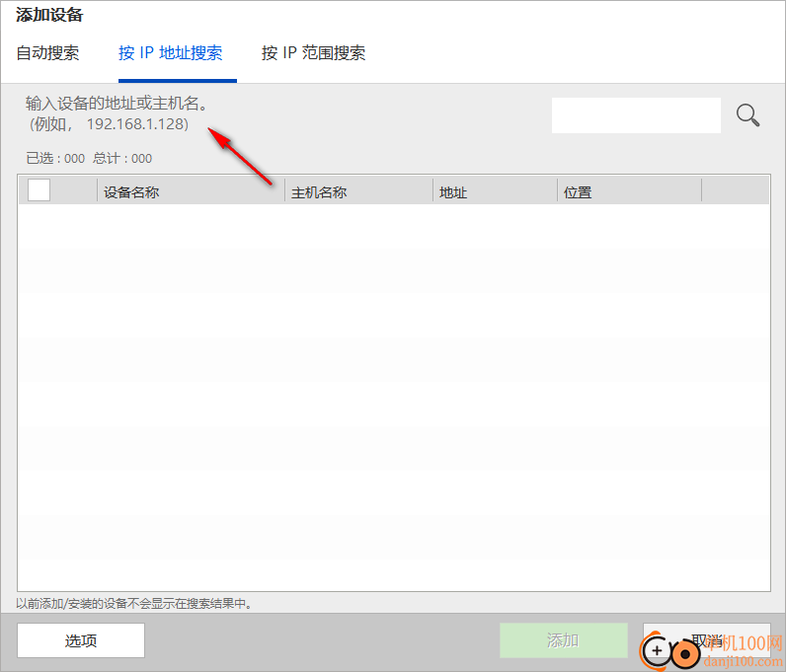Click the 设备名称 column header

191,191
